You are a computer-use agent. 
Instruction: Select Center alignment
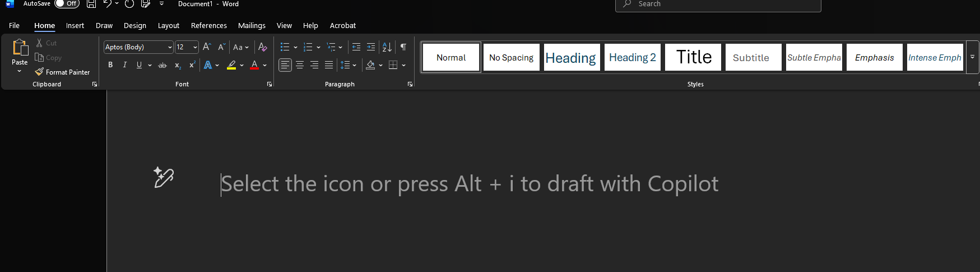coord(300,65)
